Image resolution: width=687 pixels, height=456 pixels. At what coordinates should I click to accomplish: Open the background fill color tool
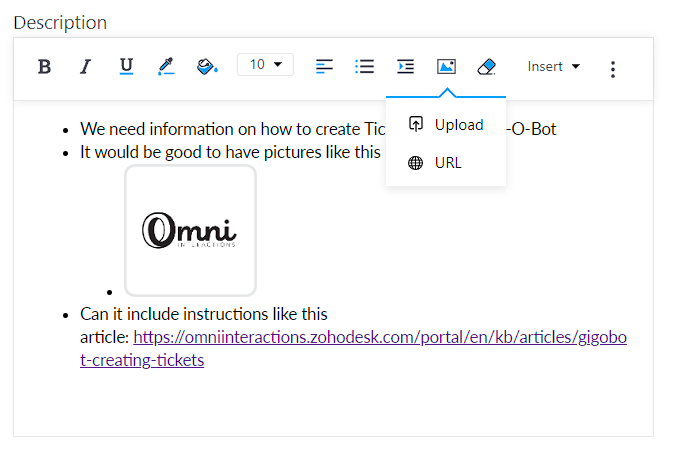click(207, 67)
